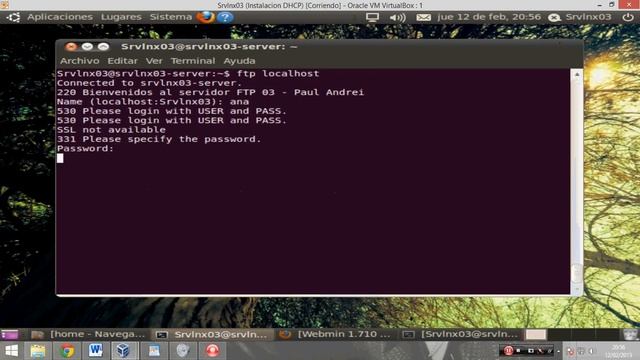Pause recording in the recorder toolbar
Screen dimensions: 640x360
click(x=508, y=351)
